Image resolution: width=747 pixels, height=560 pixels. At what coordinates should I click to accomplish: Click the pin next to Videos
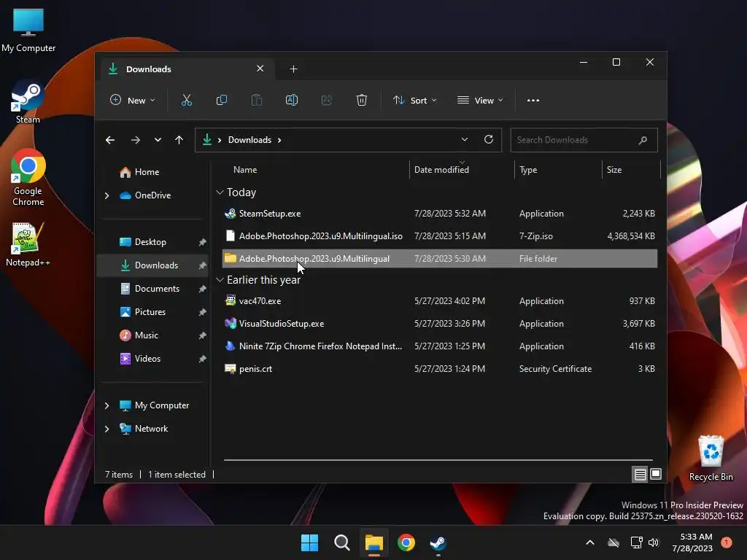pyautogui.click(x=202, y=359)
